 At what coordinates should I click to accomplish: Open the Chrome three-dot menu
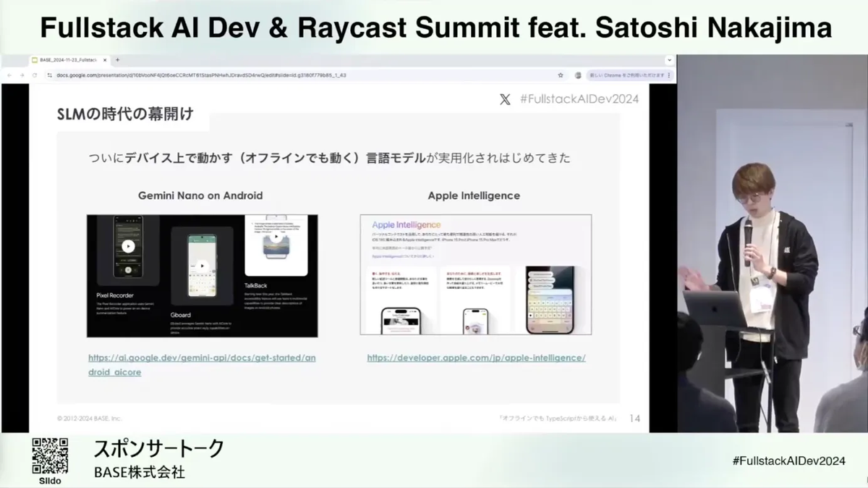pos(670,75)
